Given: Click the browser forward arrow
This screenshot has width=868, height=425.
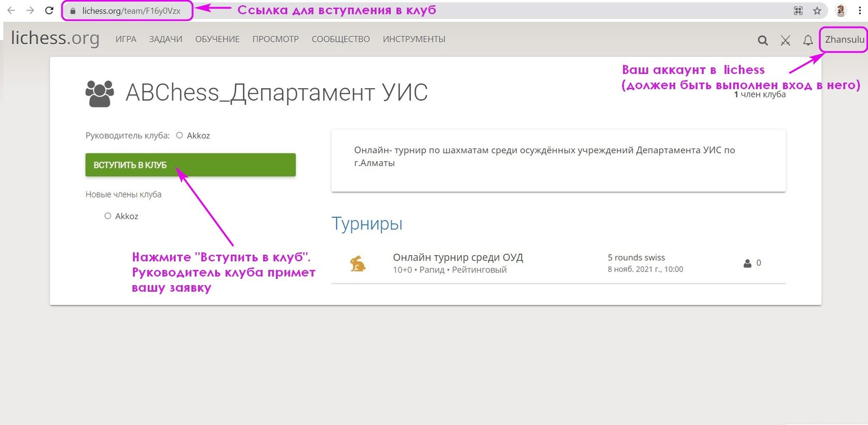Looking at the screenshot, I should (30, 10).
